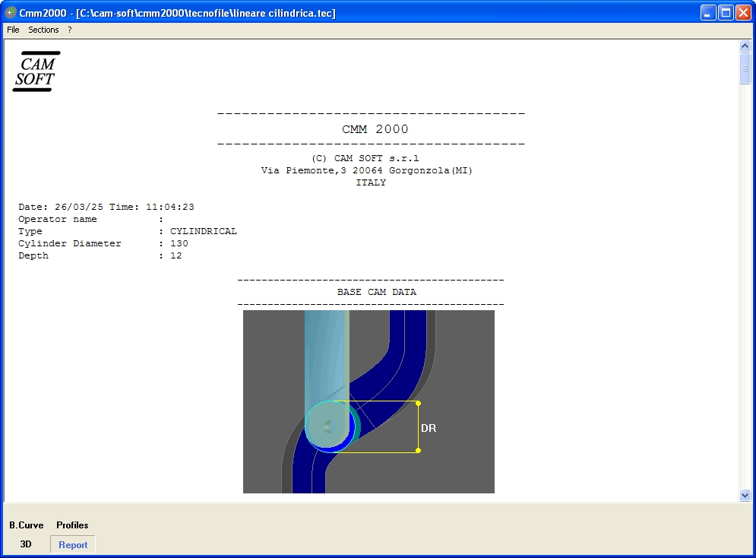756x558 pixels.
Task: Maximize the Cmm2000 window
Action: 726,12
